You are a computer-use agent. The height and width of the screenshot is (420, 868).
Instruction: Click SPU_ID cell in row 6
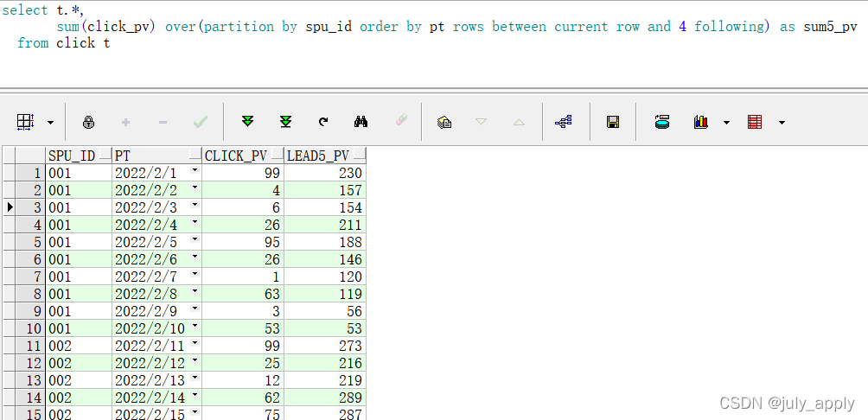(x=80, y=259)
